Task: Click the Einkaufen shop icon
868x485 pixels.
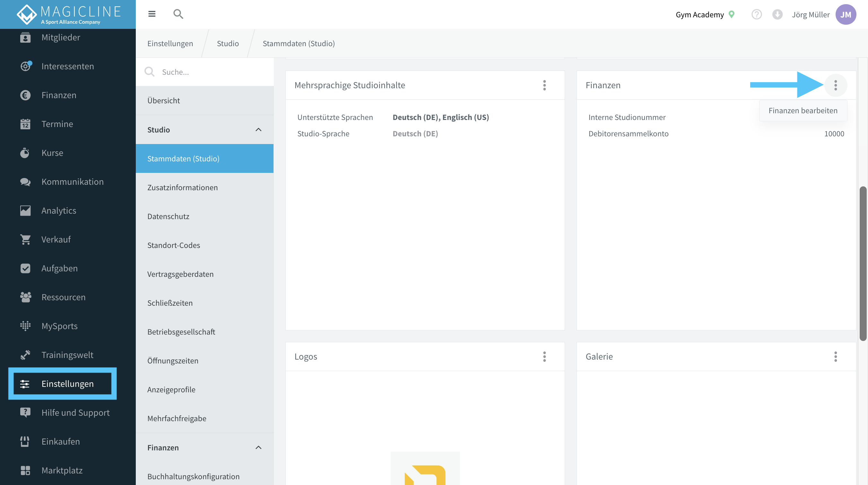Action: [x=25, y=441]
